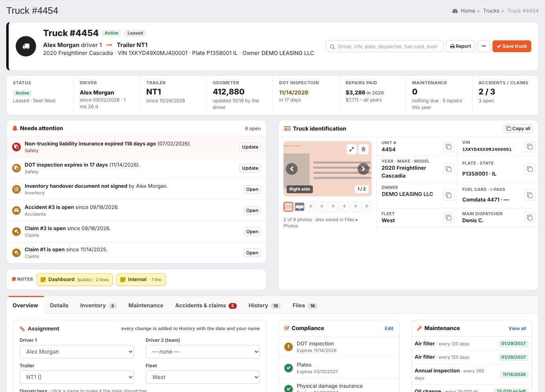Click View all in Maintenance
The width and height of the screenshot is (545, 392).
517,328
